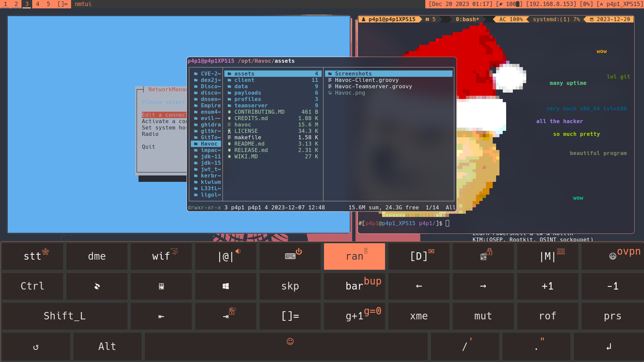The width and height of the screenshot is (644, 362).
Task: Expand the Screenshots folder in preview pane
Action: coord(353,74)
